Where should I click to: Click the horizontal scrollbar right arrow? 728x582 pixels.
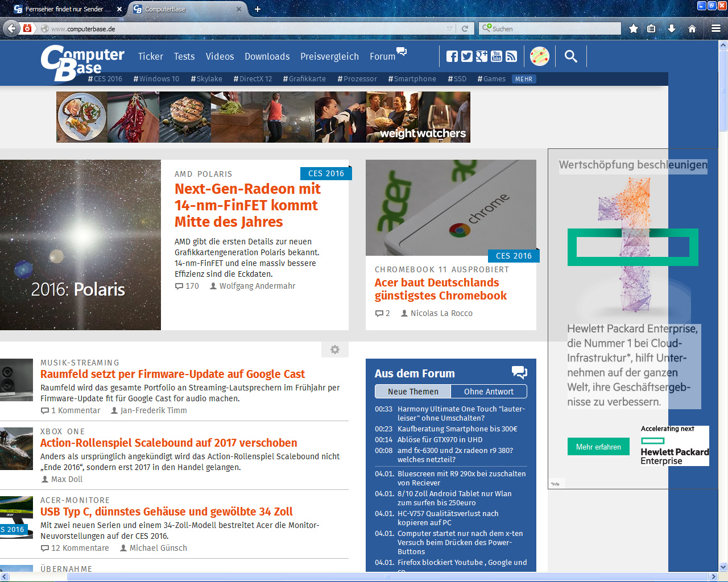tap(713, 577)
